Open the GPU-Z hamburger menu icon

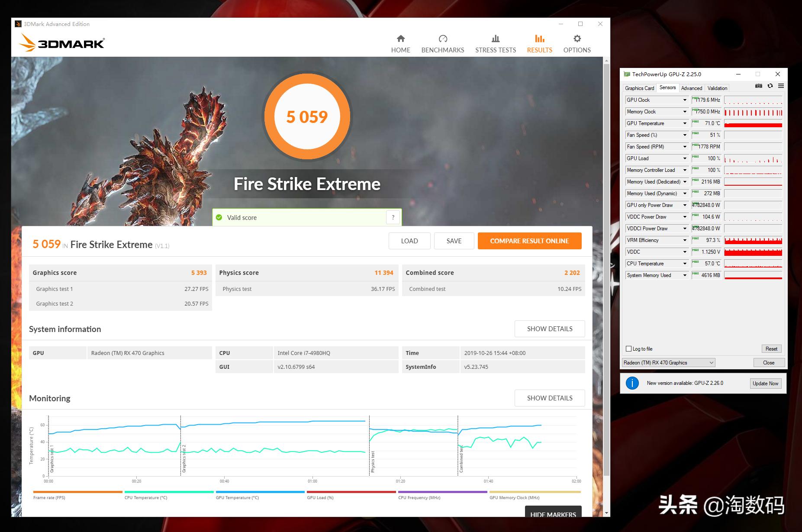[x=781, y=86]
